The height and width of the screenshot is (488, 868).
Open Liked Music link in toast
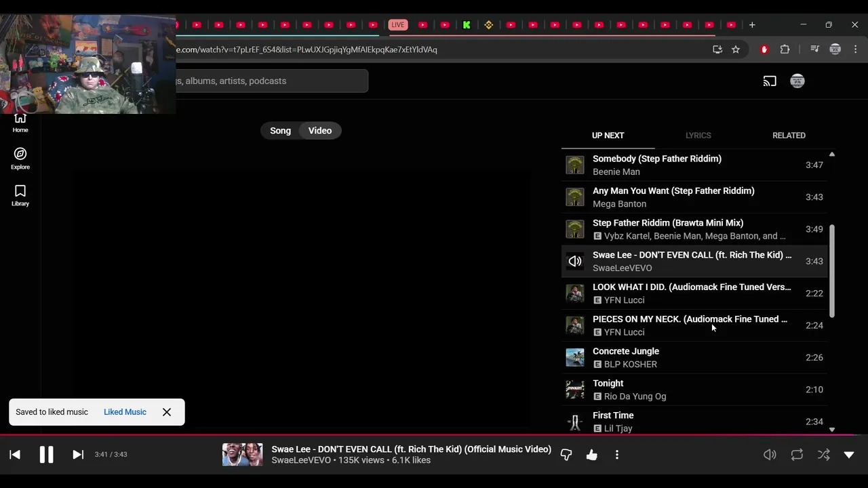click(125, 412)
